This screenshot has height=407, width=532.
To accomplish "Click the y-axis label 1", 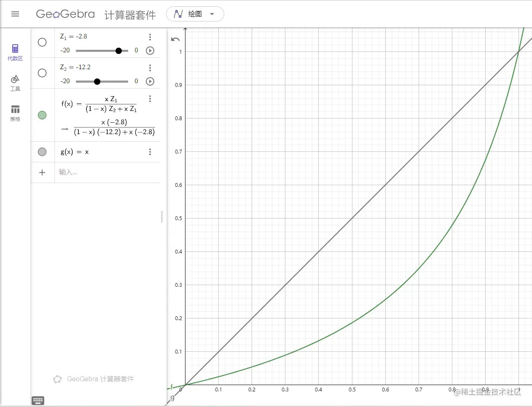I will (180, 51).
